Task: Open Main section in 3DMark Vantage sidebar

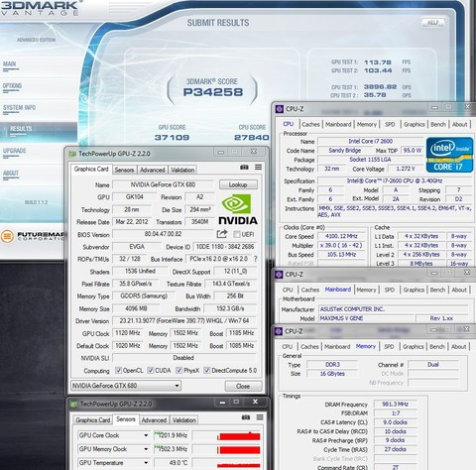Action: pos(10,64)
